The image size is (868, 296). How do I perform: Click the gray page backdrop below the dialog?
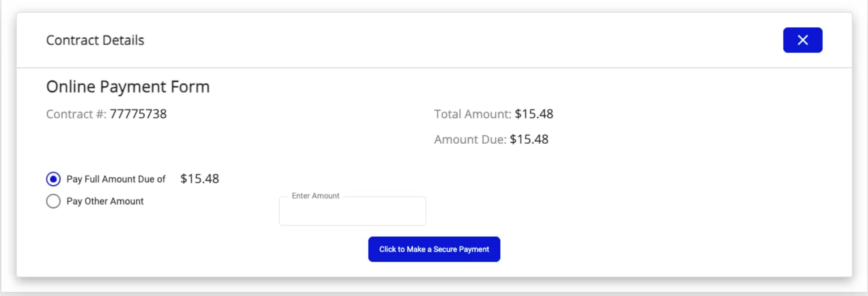click(434, 288)
